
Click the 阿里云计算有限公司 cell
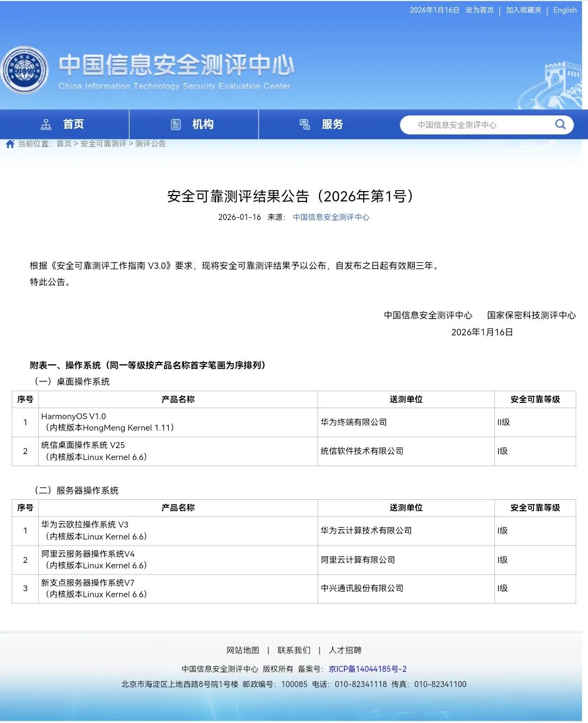[406, 560]
